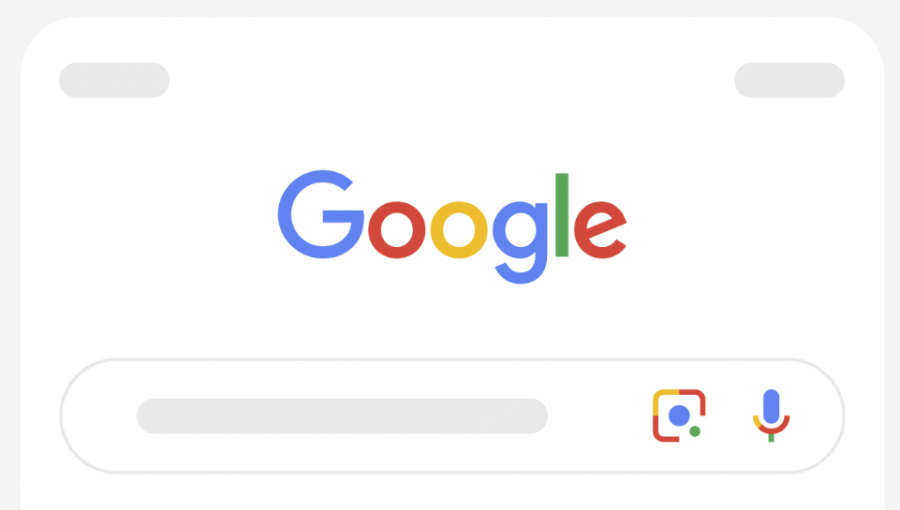Viewport: 900px width, 510px height.
Task: Click the blue lowercase g in logo
Action: pyautogui.click(x=520, y=242)
